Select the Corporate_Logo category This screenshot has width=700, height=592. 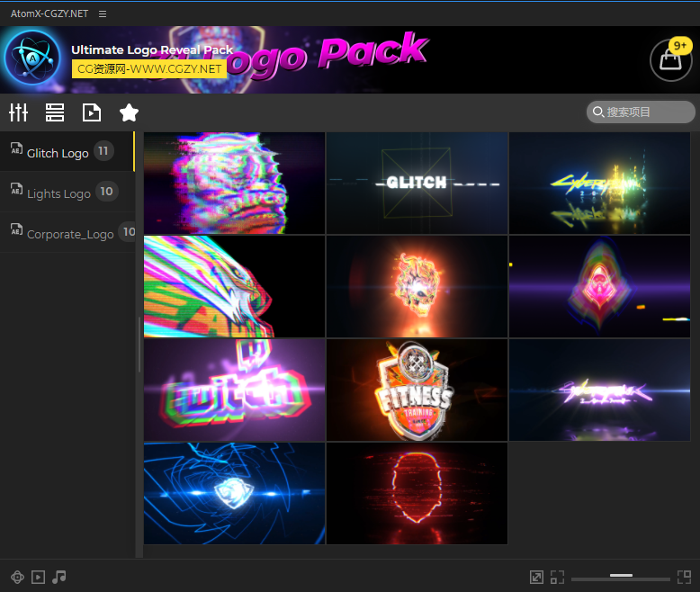click(67, 233)
